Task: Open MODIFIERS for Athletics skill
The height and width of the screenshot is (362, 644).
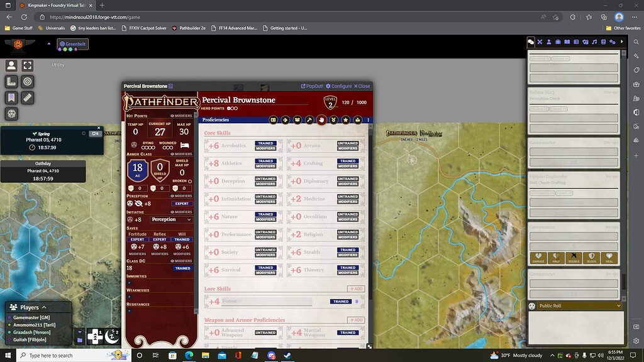Action: [x=265, y=166]
